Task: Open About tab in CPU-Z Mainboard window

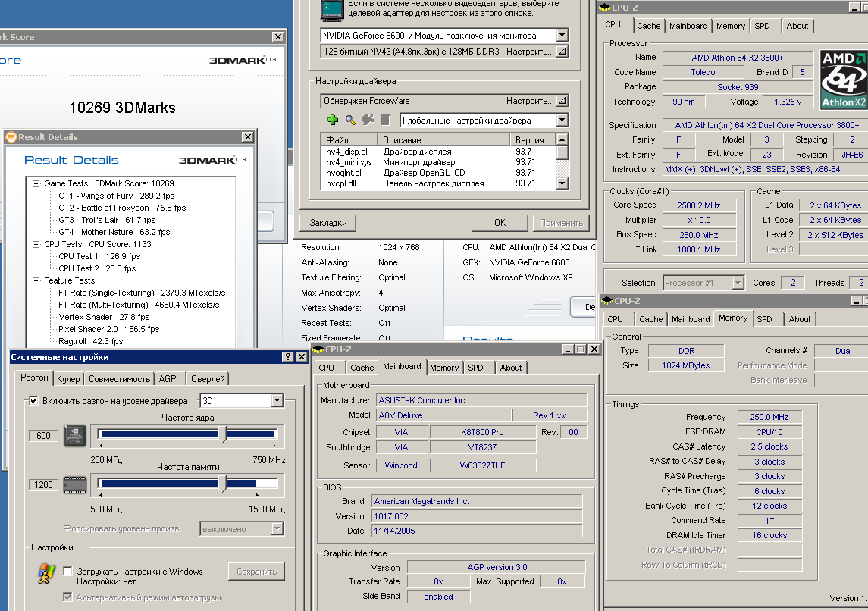Action: [x=510, y=368]
